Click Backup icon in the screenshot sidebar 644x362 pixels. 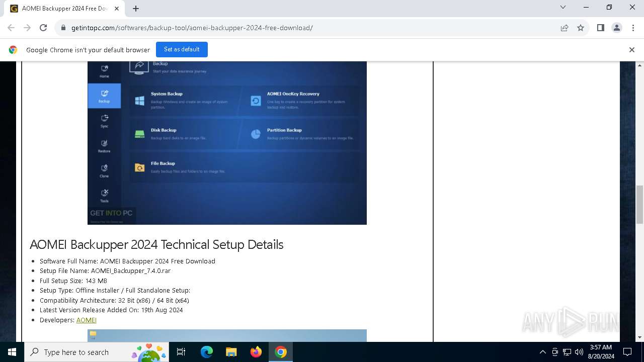(x=104, y=96)
